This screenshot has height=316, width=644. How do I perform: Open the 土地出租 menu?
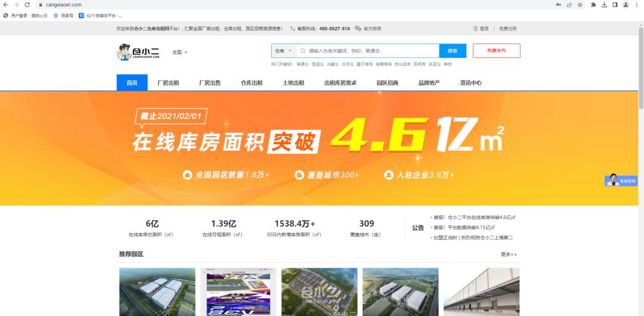coord(293,83)
